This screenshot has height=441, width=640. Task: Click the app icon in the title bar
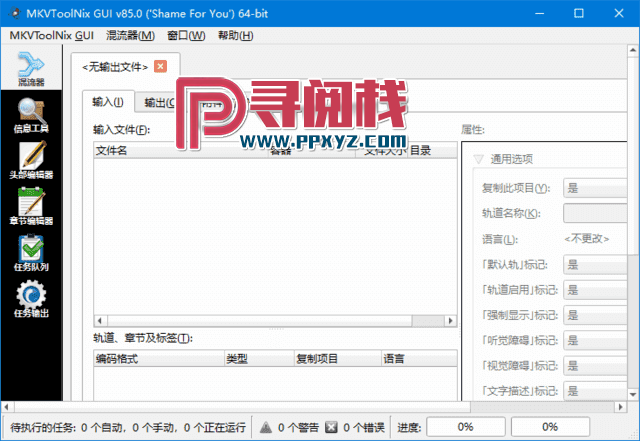(15, 13)
